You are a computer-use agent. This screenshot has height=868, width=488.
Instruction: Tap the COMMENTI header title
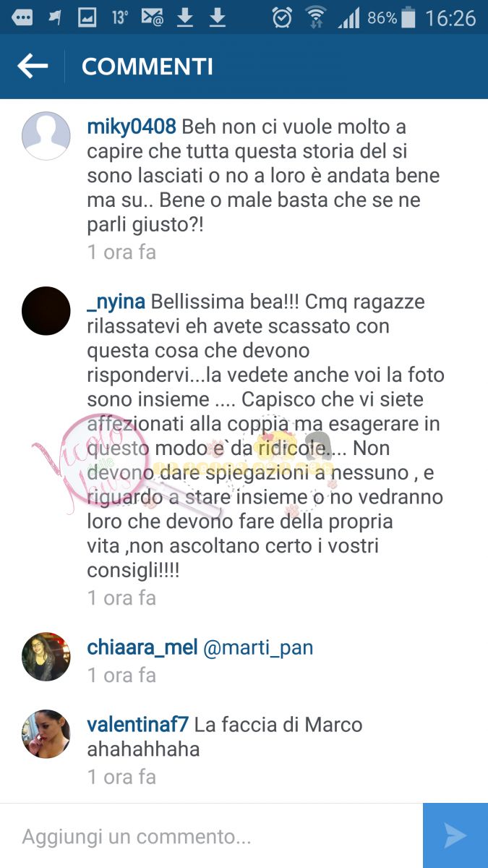tap(147, 67)
